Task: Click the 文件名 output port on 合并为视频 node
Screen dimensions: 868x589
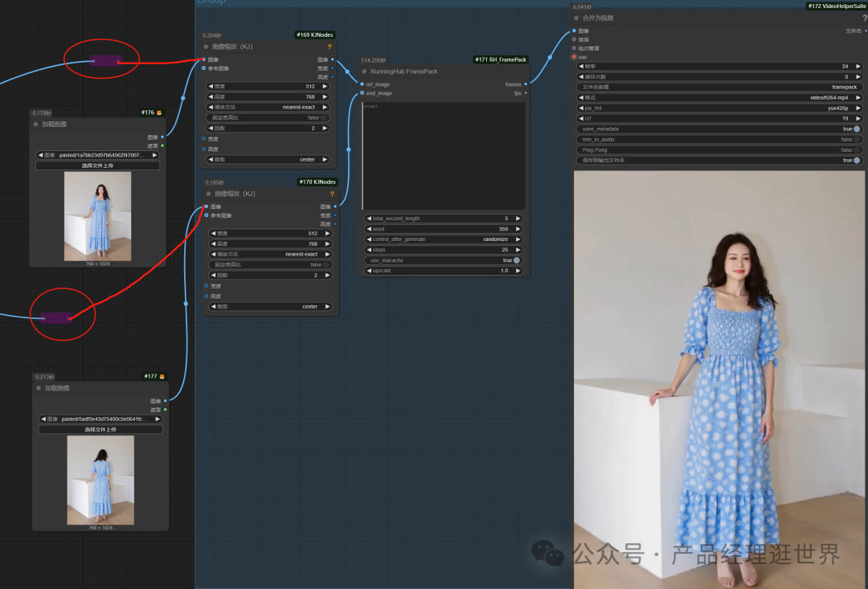Action: (866, 31)
